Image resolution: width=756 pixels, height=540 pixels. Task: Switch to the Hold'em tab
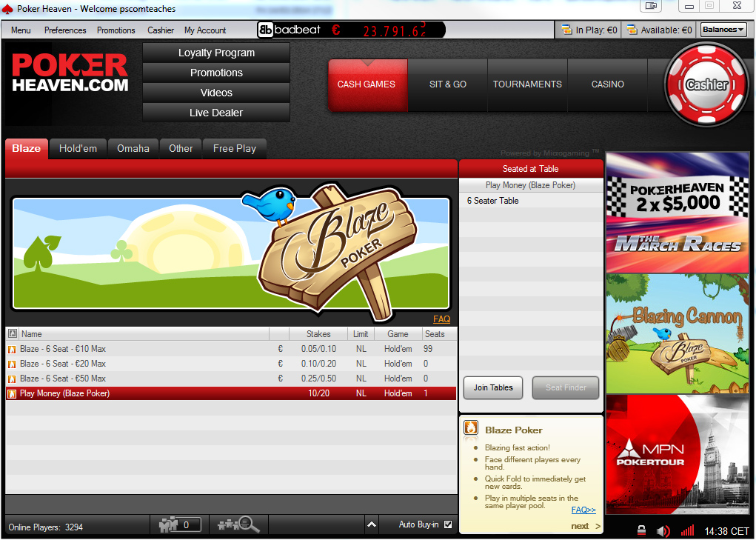click(x=78, y=148)
